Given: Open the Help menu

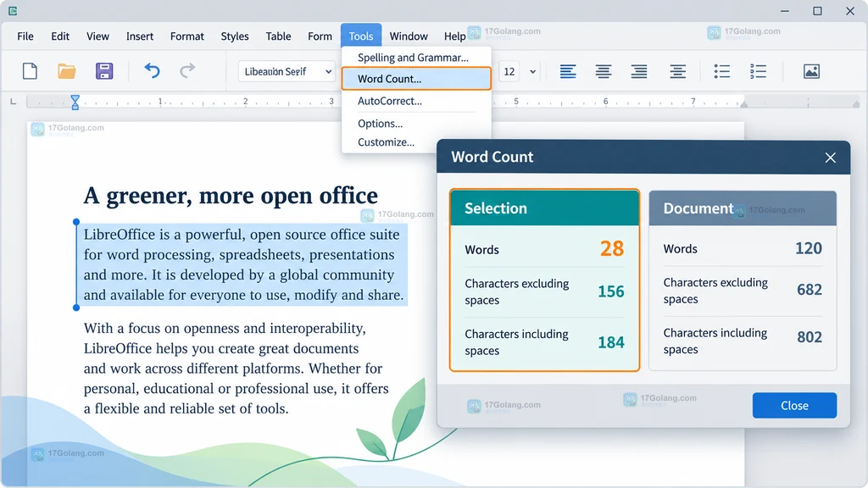Looking at the screenshot, I should (455, 36).
